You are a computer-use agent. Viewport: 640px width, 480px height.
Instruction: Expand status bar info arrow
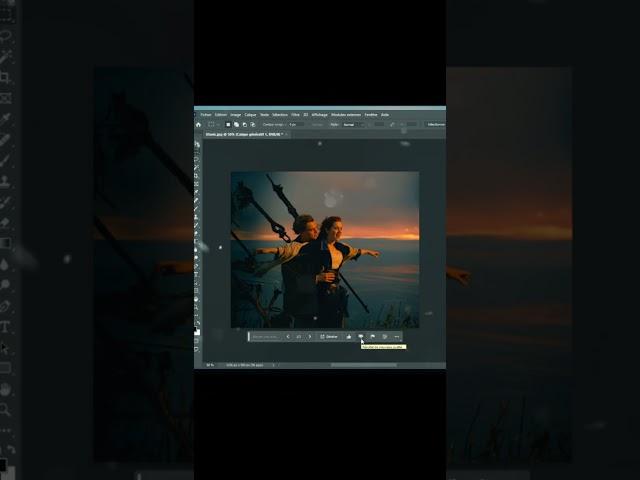pos(273,365)
